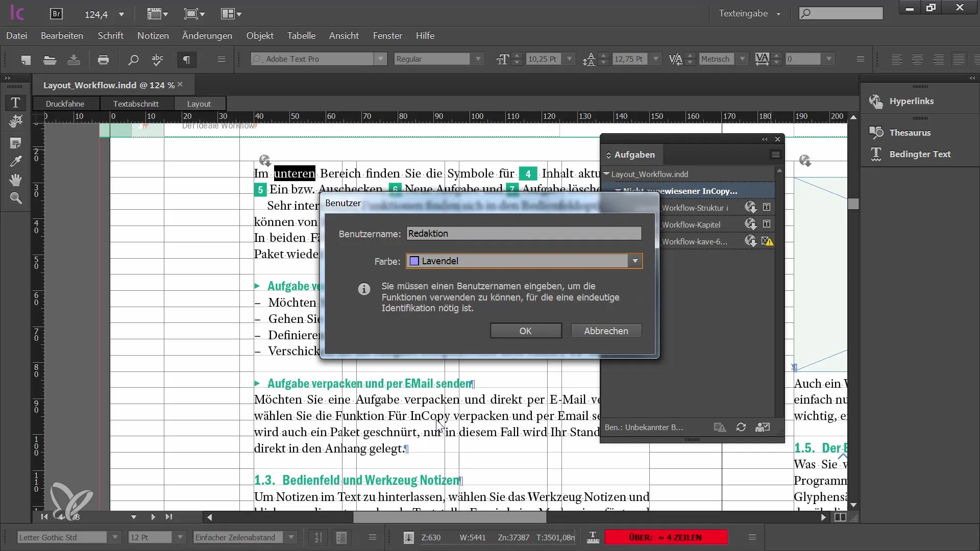This screenshot has height=551, width=980.
Task: Click the Type tool icon in toolbar
Action: 15,102
